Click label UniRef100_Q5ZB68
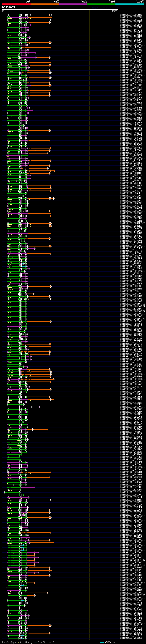This screenshot has width=146, height=644. click(131, 261)
